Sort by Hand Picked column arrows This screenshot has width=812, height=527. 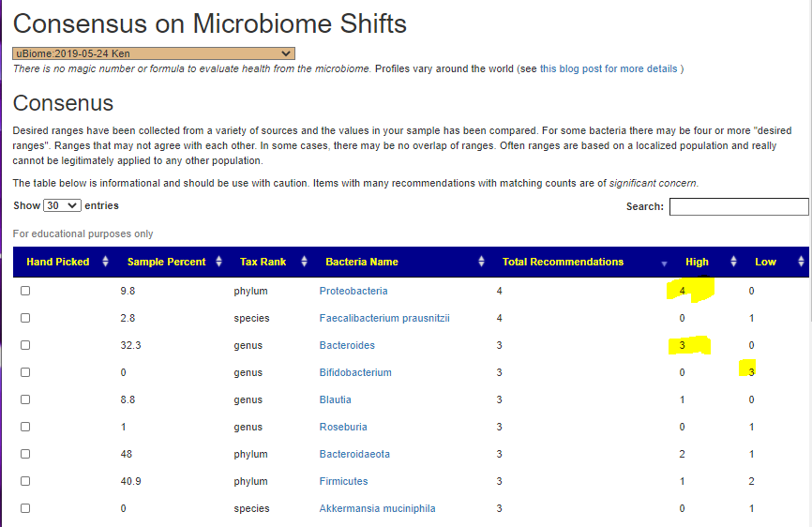tap(106, 262)
